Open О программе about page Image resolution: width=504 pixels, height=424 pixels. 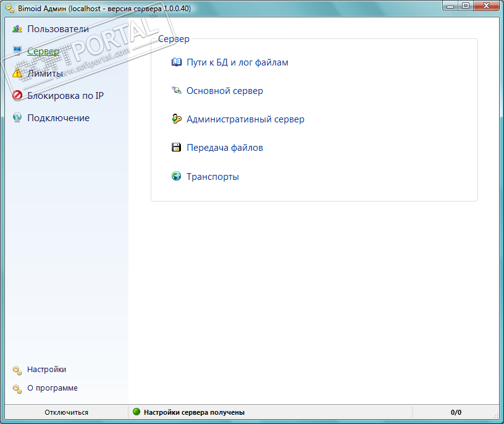click(x=52, y=388)
